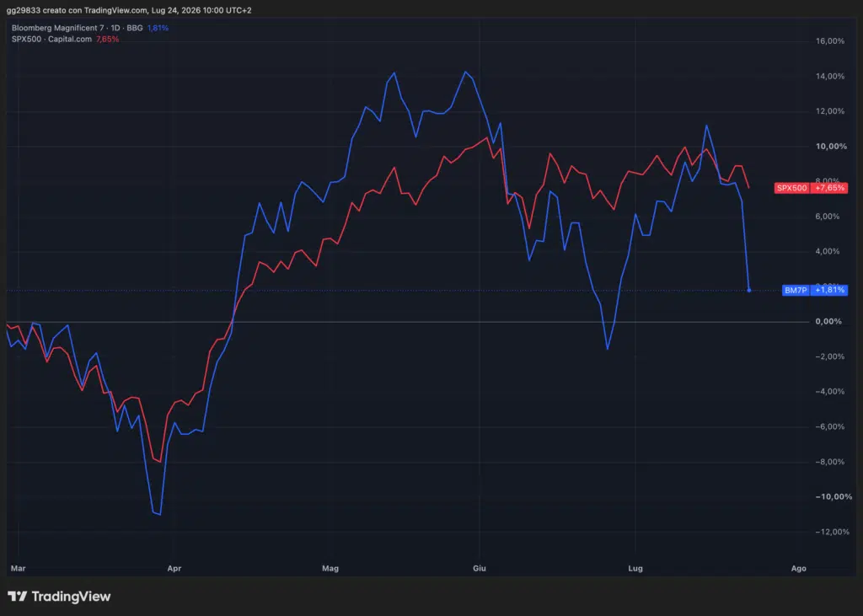Click the +1,81% blue value badge
The height and width of the screenshot is (616, 863).
point(829,290)
